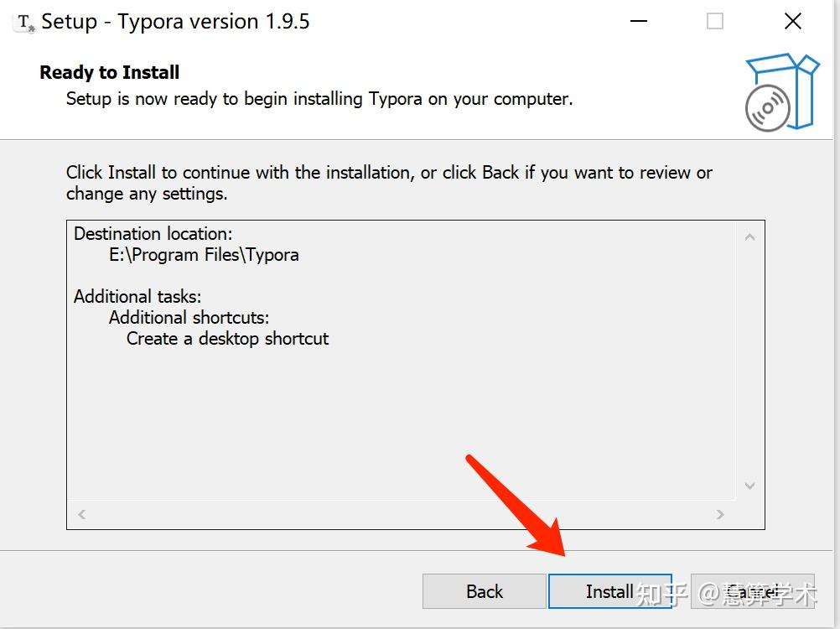
Task: Click the "Setup is now ready" subheading
Action: point(319,98)
